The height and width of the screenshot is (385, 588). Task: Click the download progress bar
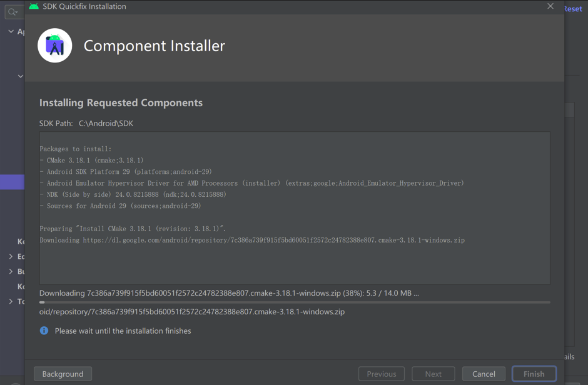[295, 302]
